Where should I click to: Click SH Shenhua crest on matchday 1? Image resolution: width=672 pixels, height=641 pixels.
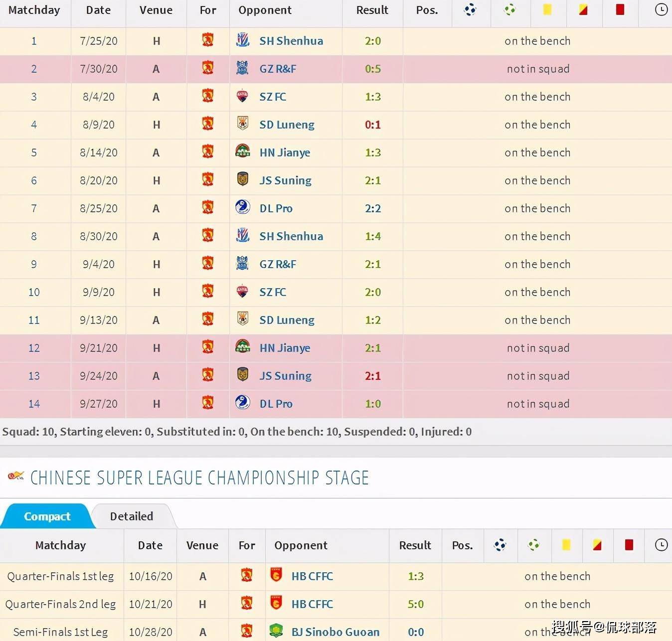tap(243, 40)
